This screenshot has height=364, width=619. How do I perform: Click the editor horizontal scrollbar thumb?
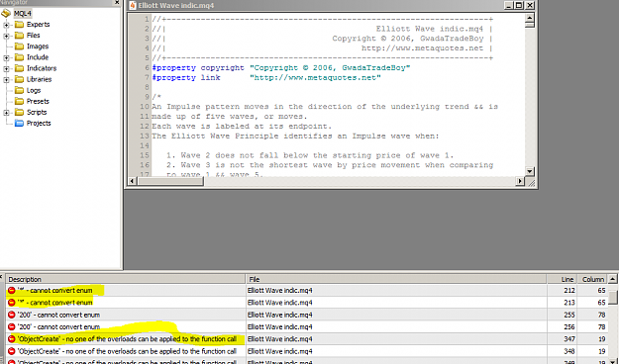tap(170, 181)
